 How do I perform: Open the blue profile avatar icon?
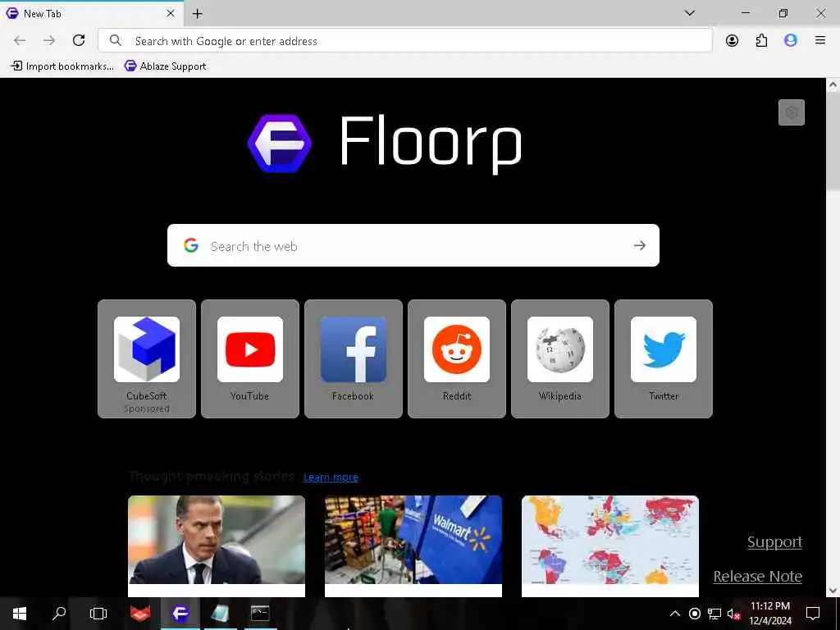(791, 40)
